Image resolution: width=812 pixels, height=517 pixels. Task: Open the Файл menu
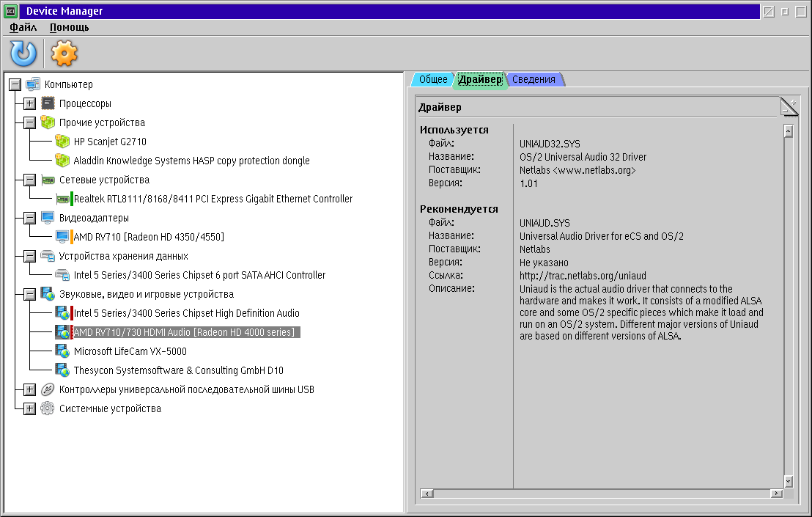coord(23,27)
